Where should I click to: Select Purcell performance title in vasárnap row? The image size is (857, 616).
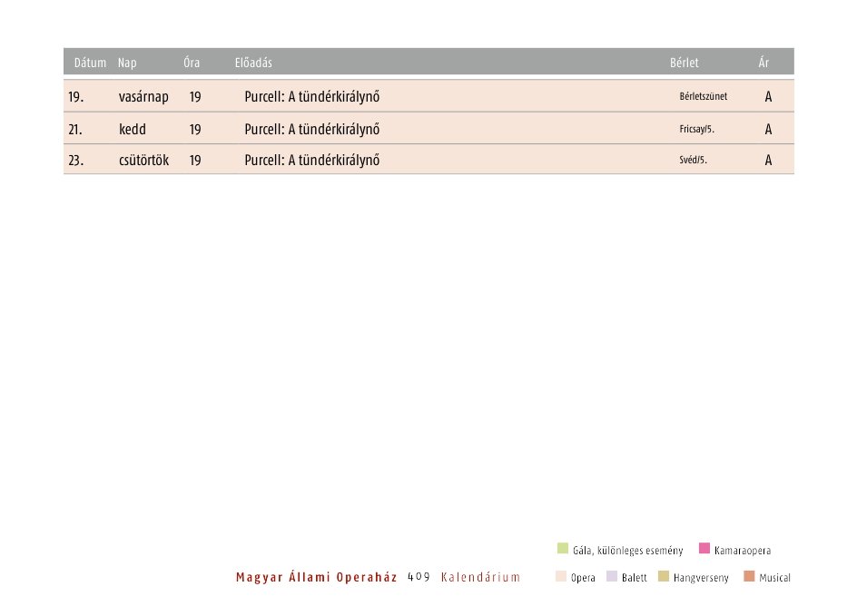coord(312,97)
